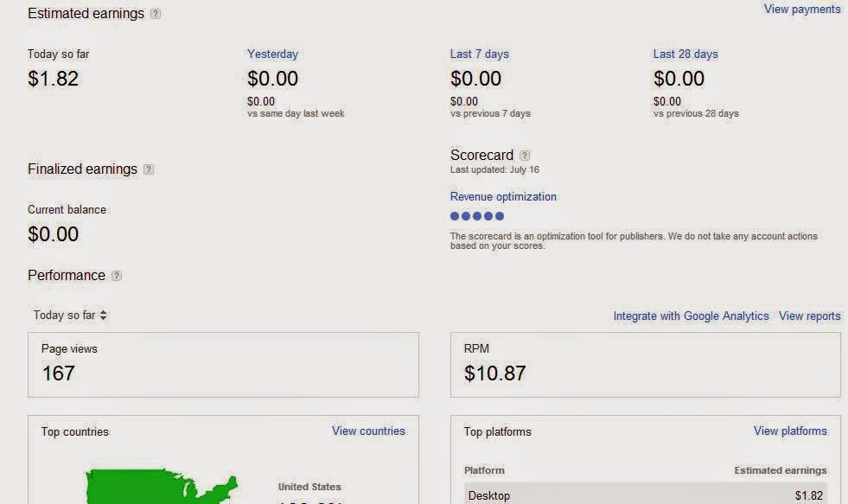Click the Revenue optimization link
The height and width of the screenshot is (504, 848).
pyautogui.click(x=503, y=196)
